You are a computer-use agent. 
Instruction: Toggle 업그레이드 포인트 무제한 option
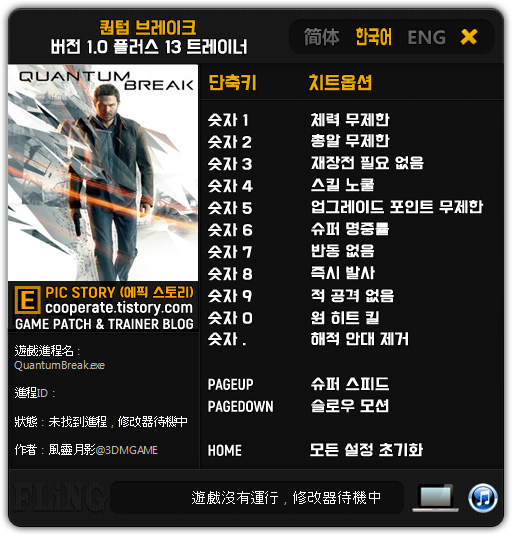point(397,206)
